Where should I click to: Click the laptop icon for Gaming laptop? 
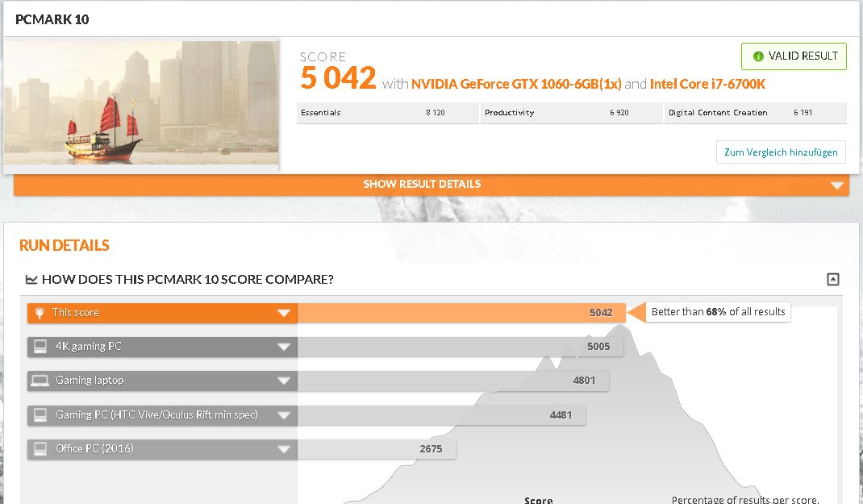pos(40,381)
